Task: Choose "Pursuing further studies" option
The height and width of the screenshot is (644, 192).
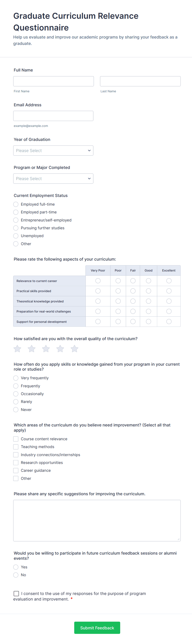Action: (15, 228)
